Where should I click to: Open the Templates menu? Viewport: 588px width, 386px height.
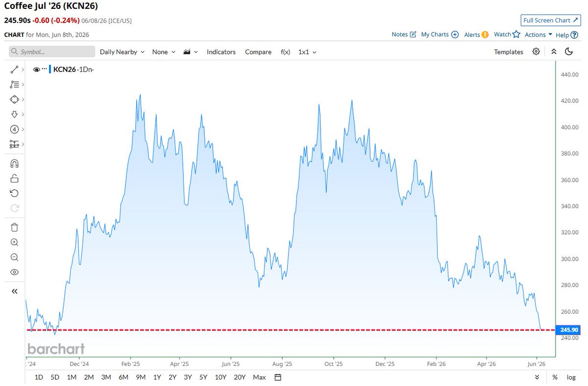(x=508, y=52)
